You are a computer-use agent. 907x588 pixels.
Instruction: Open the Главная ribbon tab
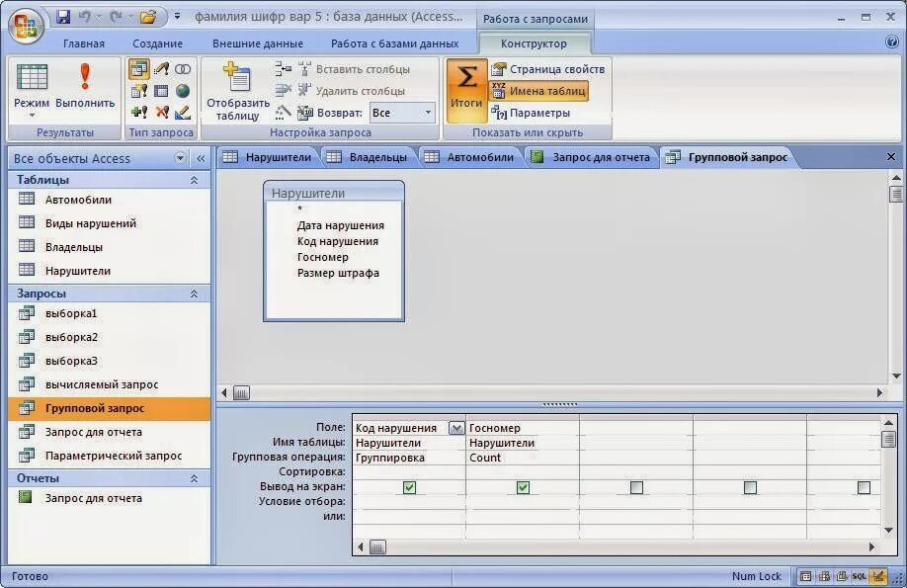(84, 43)
